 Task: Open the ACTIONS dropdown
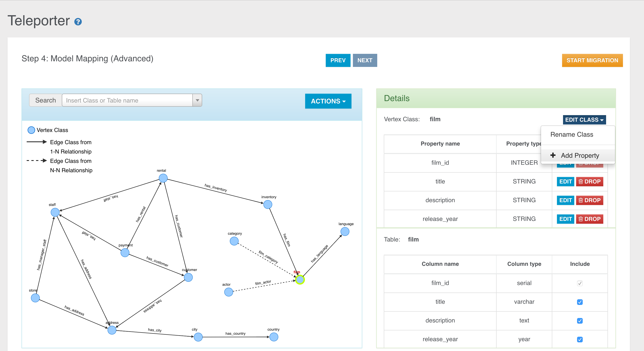coord(328,101)
